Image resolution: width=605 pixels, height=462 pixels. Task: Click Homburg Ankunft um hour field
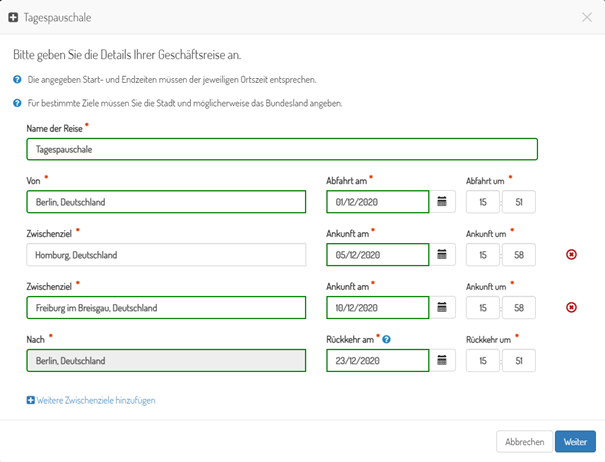click(x=483, y=254)
